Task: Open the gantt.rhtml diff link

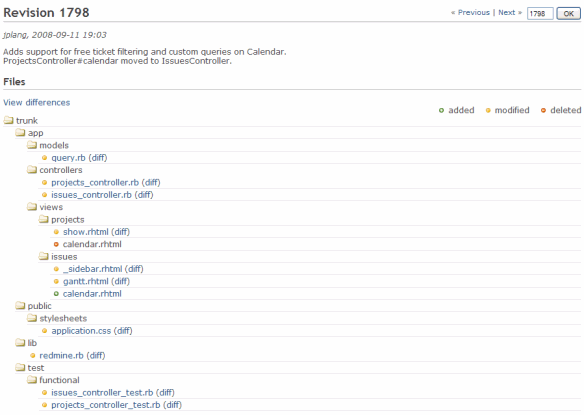Action: coord(121,281)
